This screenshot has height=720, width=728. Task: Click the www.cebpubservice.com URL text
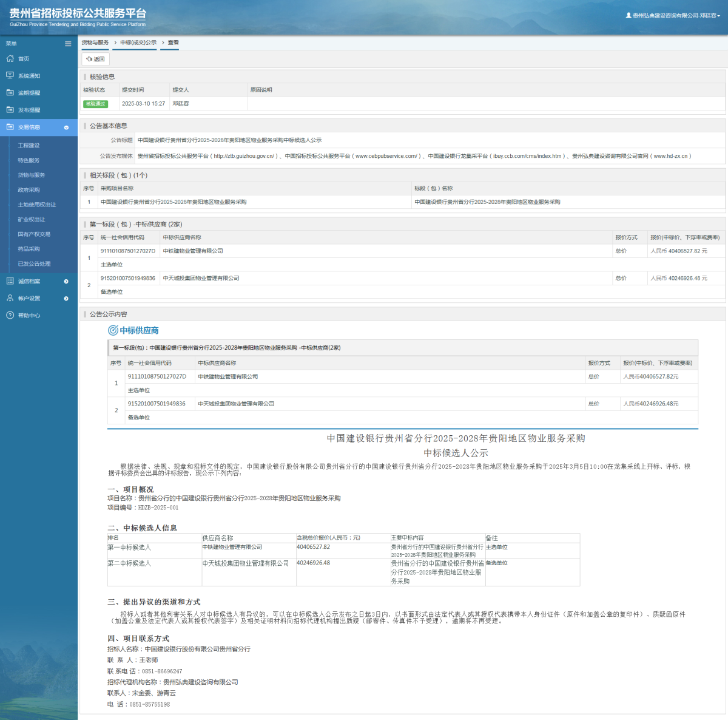tap(386, 156)
